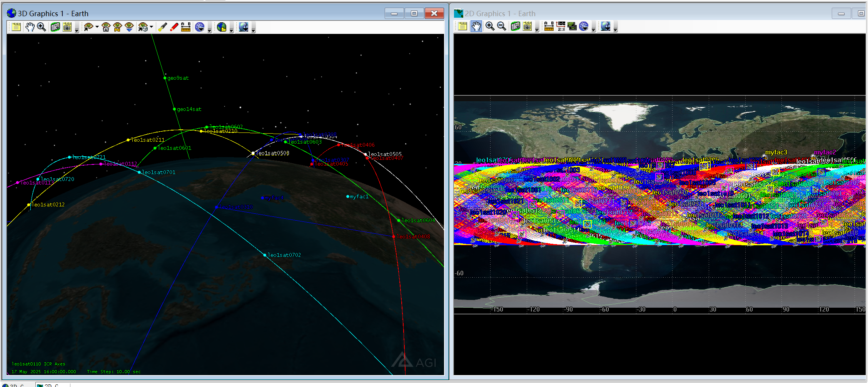Open snap frame properties in 3D toolbar
The width and height of the screenshot is (868, 387).
67,27
